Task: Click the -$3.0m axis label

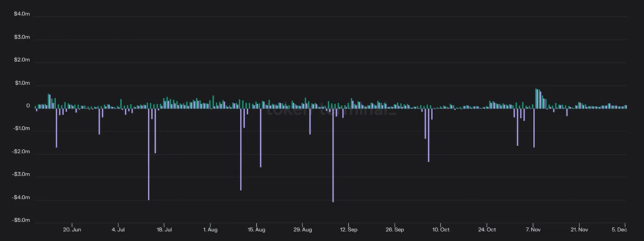Action: point(21,175)
